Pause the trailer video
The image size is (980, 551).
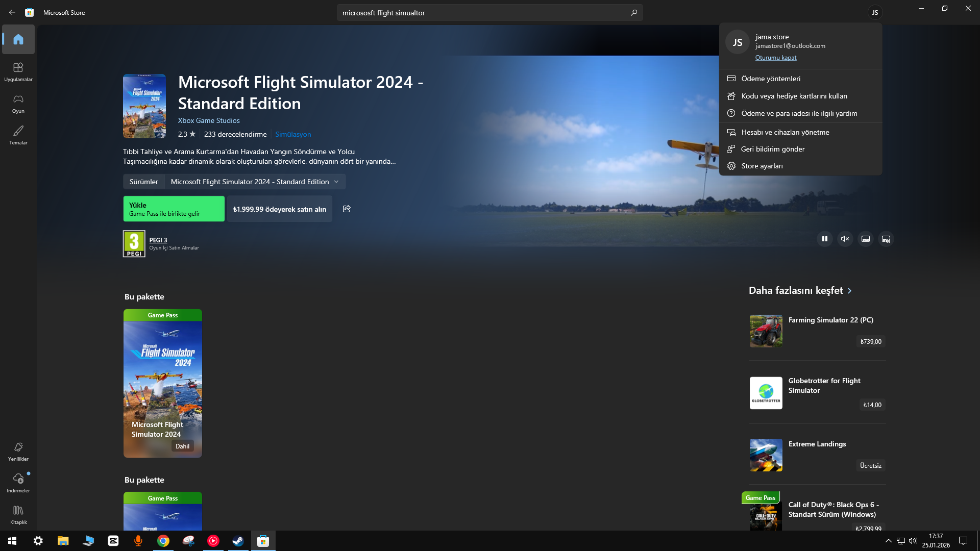point(825,239)
